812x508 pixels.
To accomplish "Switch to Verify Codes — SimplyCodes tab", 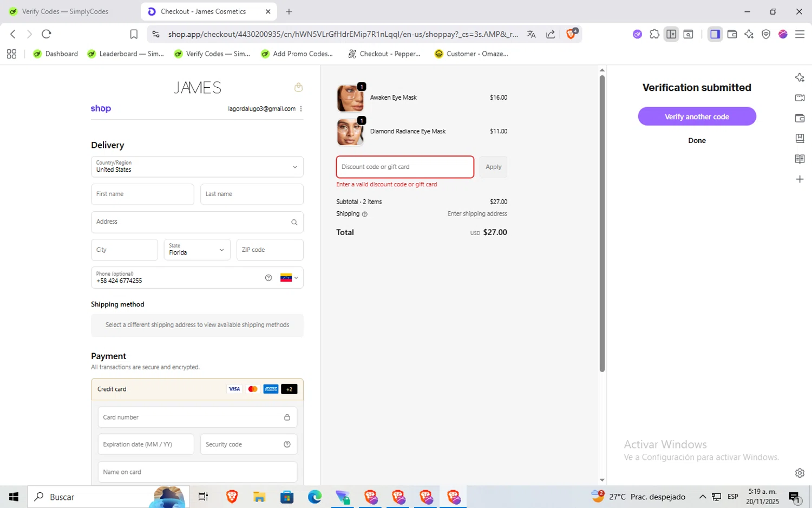I will coord(65,11).
